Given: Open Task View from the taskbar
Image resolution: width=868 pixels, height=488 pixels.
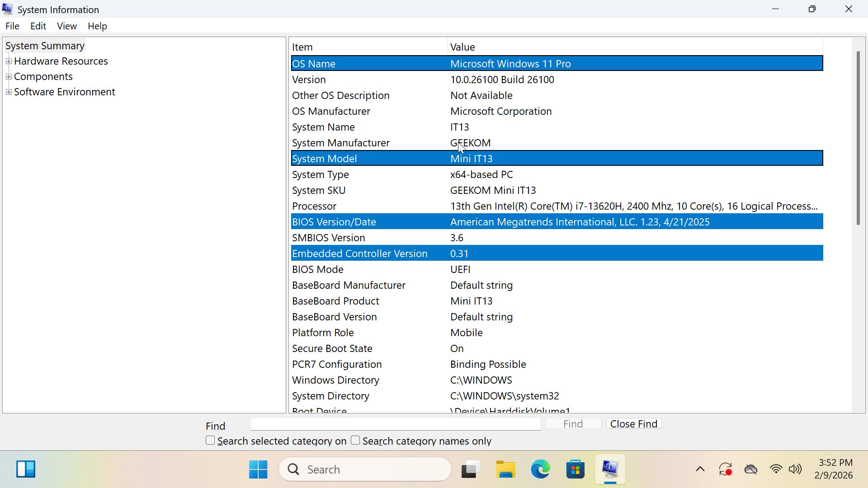Looking at the screenshot, I should (471, 469).
